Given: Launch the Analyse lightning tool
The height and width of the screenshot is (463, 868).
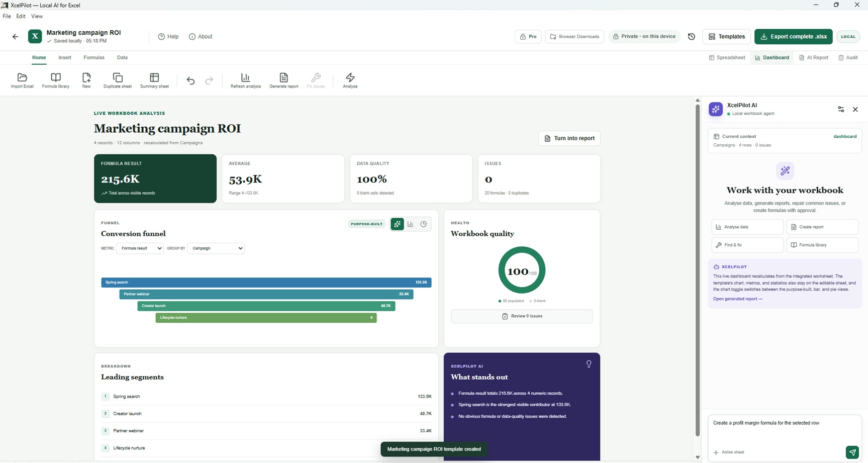Looking at the screenshot, I should [350, 80].
